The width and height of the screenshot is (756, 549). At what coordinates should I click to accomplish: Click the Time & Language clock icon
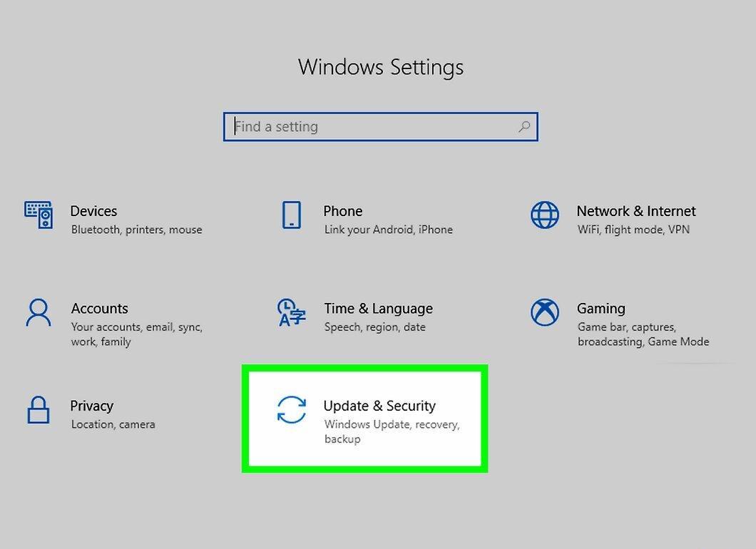pyautogui.click(x=291, y=312)
